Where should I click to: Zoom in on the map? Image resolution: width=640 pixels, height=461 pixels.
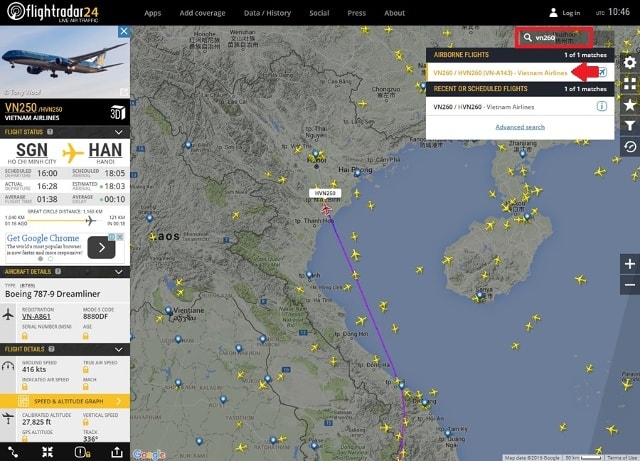pos(630,264)
